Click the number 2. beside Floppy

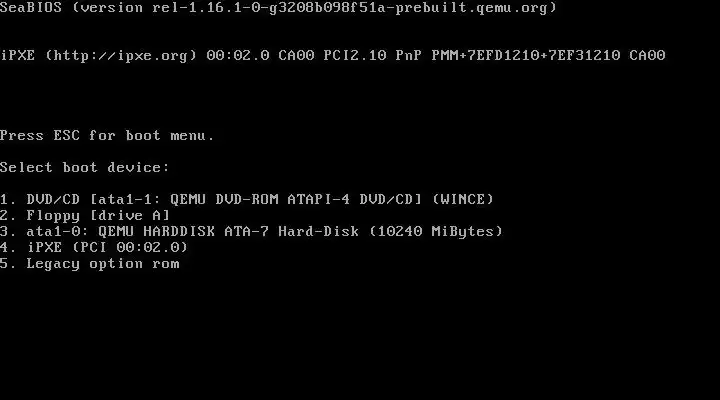point(8,215)
